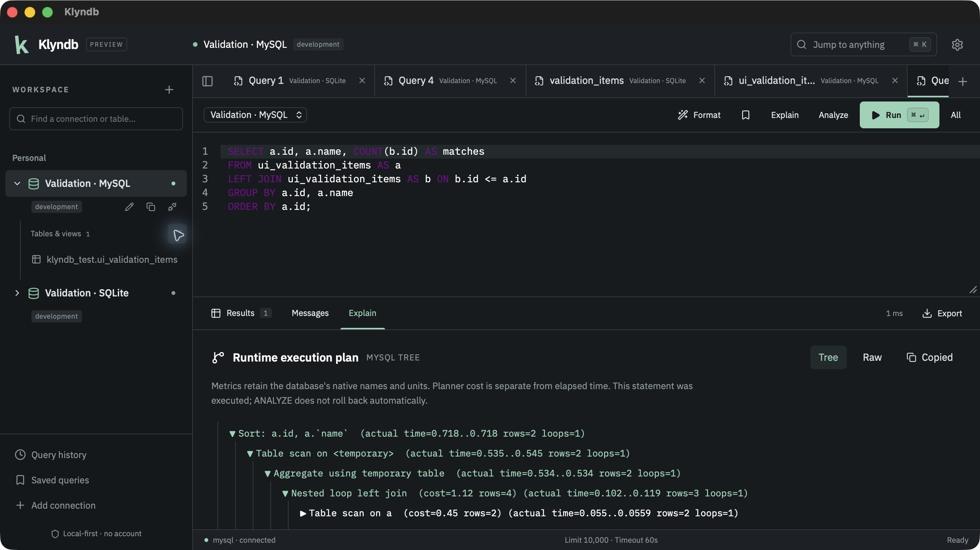Click the Explain button in the toolbar

click(x=785, y=115)
